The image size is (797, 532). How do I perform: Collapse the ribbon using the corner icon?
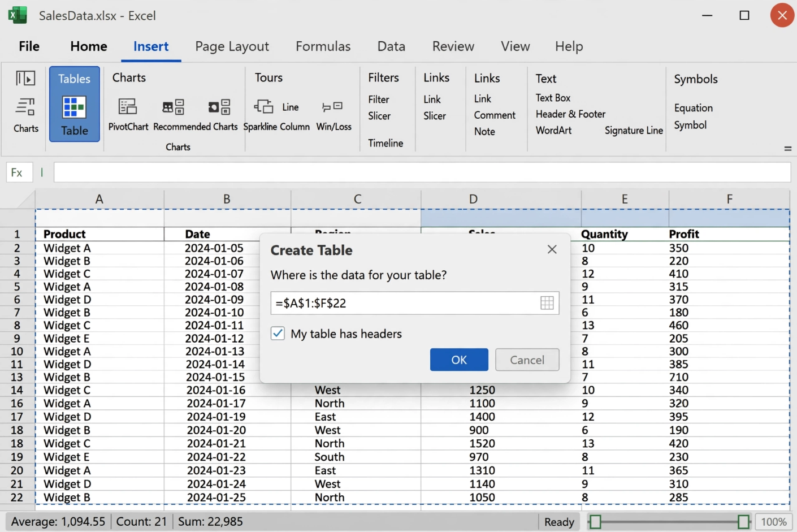pos(787,149)
